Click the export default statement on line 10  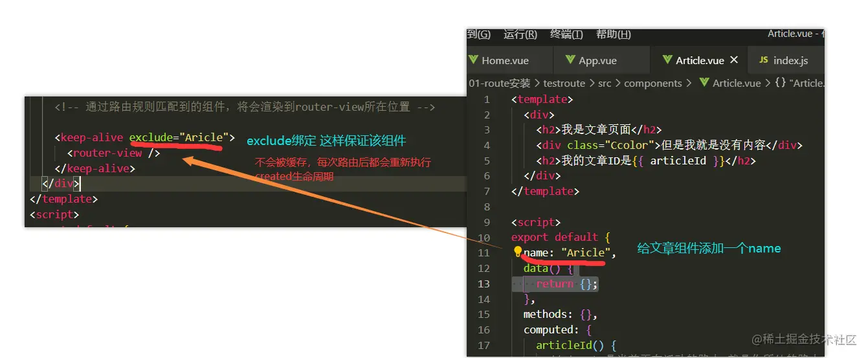[x=561, y=238]
